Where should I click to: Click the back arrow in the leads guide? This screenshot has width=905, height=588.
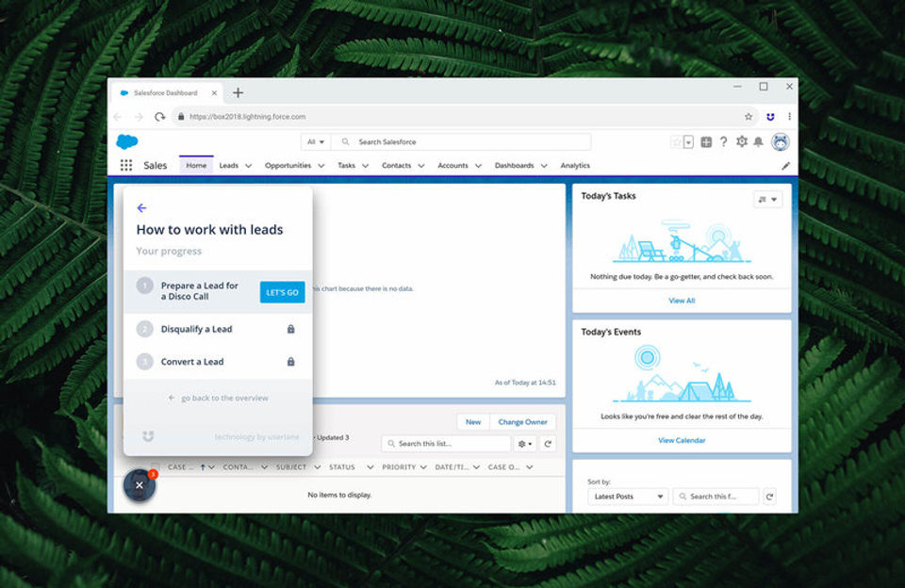pos(141,207)
